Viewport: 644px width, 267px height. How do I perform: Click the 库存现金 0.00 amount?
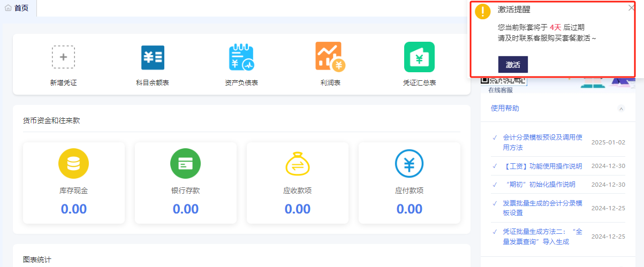pyautogui.click(x=74, y=209)
